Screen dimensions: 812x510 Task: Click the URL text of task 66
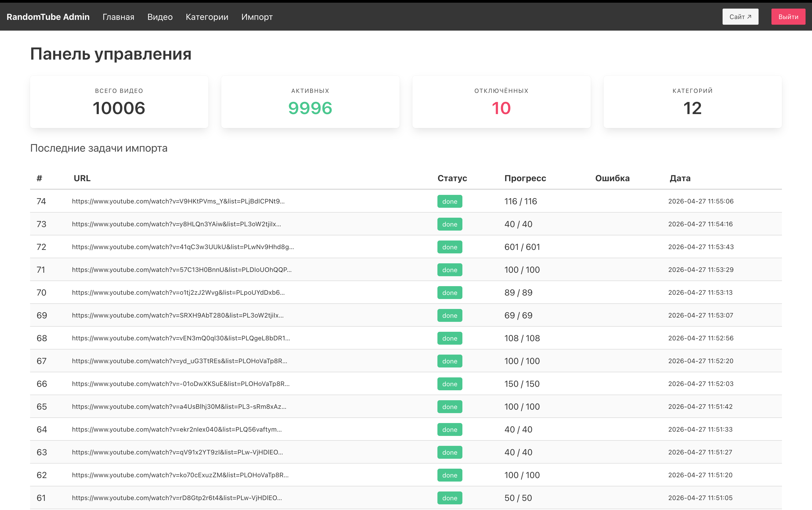coord(181,384)
